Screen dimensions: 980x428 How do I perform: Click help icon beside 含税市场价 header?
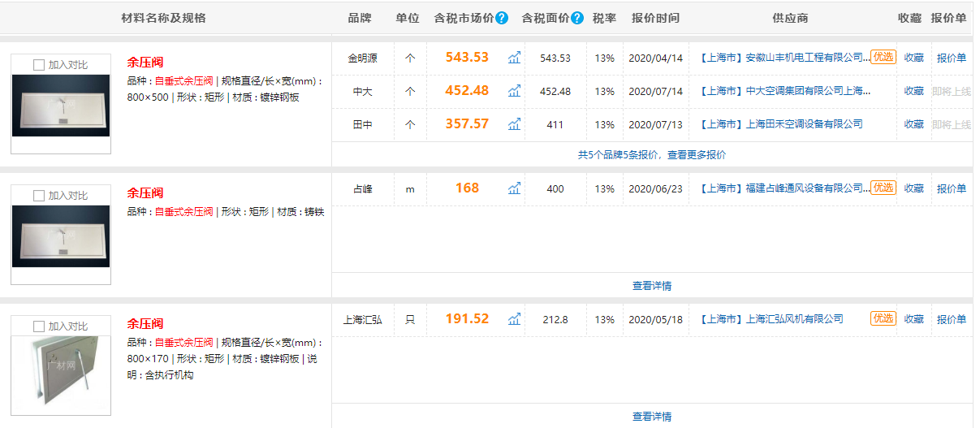point(502,18)
